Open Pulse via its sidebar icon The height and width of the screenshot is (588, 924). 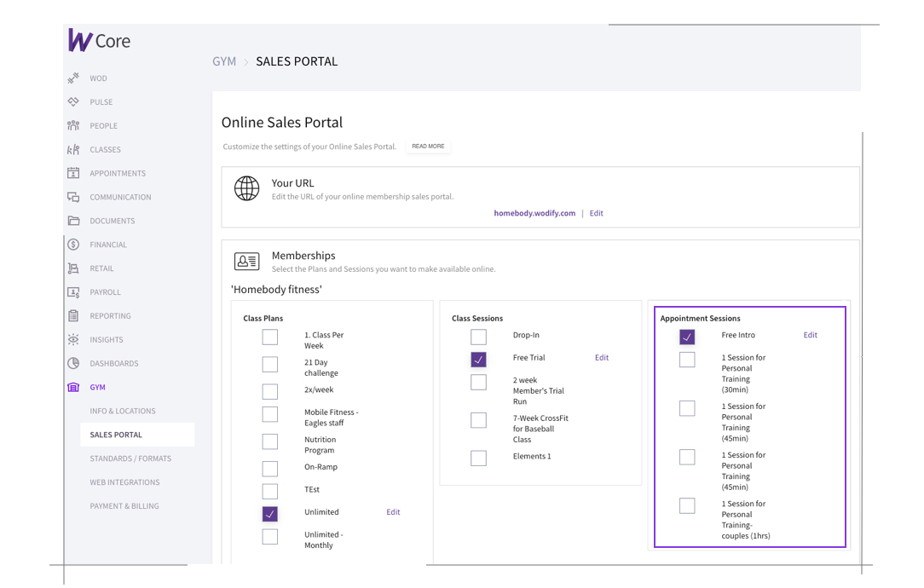(73, 102)
